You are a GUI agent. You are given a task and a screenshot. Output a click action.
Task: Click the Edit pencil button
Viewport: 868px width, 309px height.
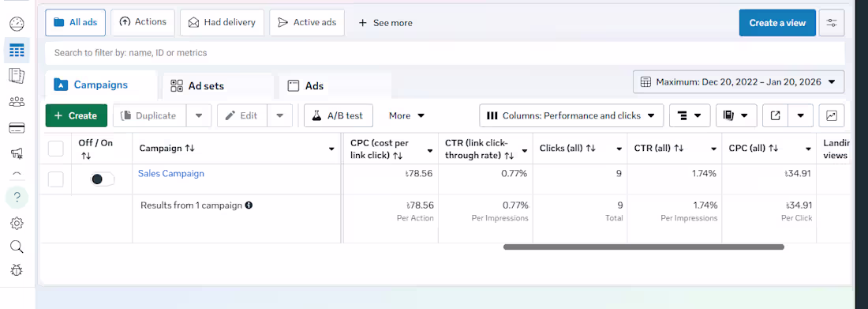[x=242, y=115]
